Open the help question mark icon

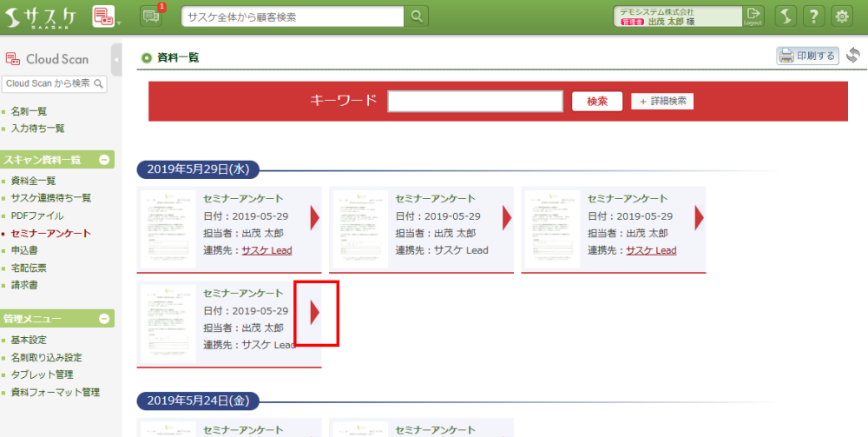tap(813, 16)
